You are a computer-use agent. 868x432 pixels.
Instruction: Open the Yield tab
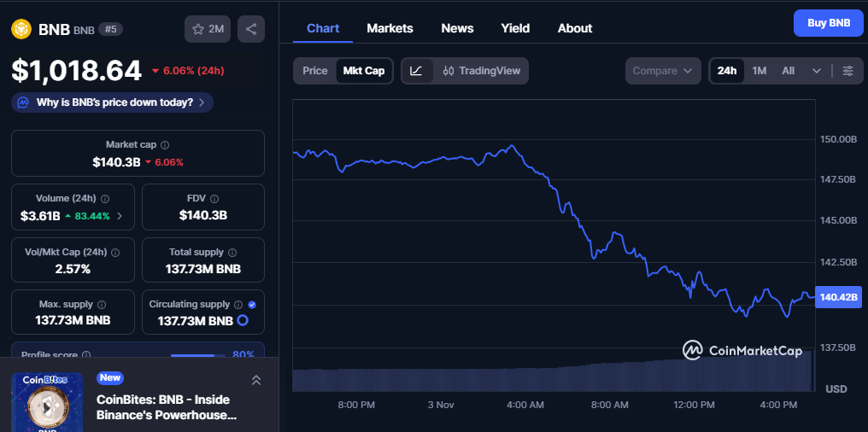pos(515,28)
